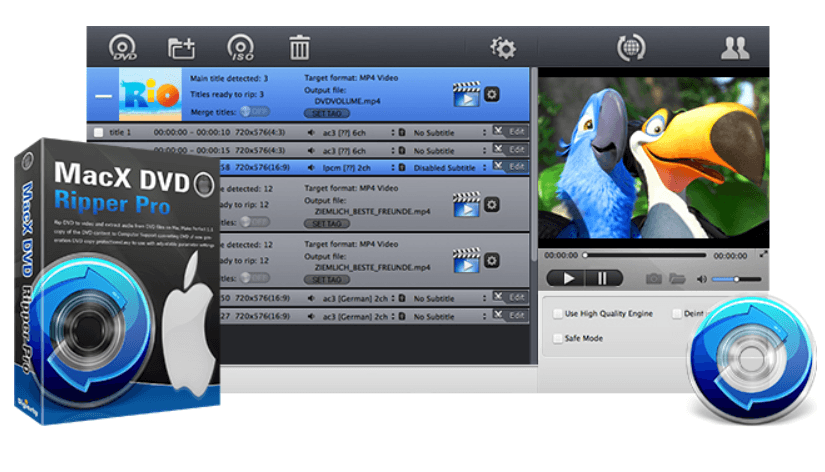825x472 pixels.
Task: Click the "DVDVOLUME.mp4" output file name
Action: (347, 101)
